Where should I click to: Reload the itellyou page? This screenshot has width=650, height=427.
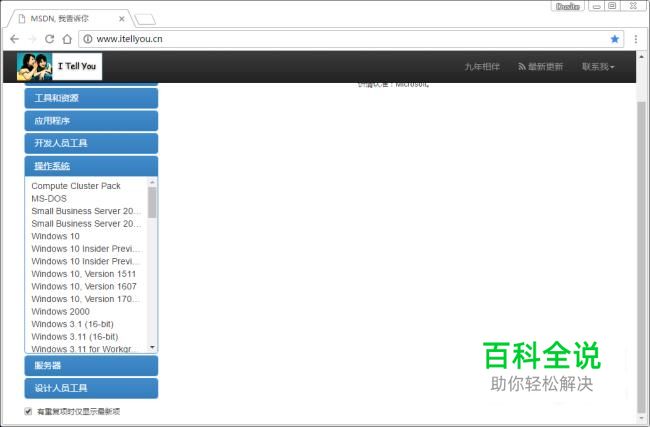point(49,39)
